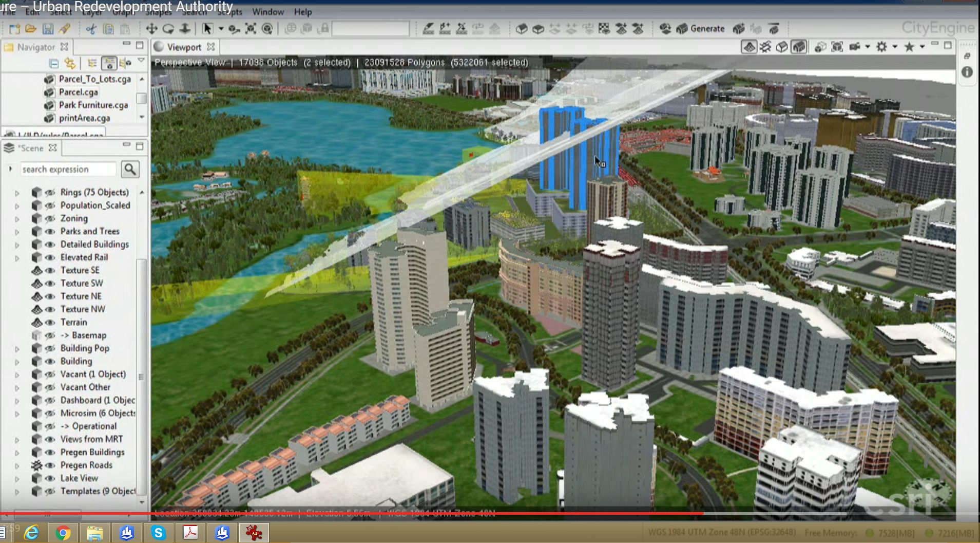Expand the Rings layer tree node

pos(17,193)
